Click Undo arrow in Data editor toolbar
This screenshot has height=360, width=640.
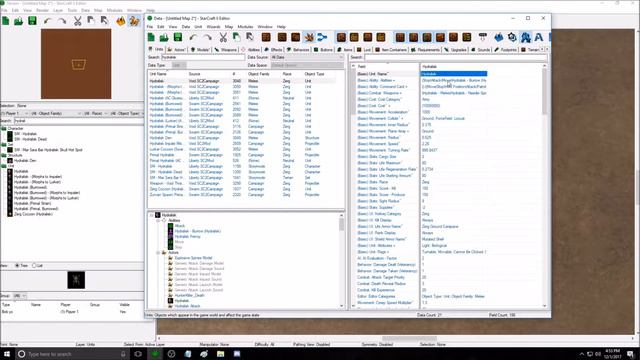193,37
